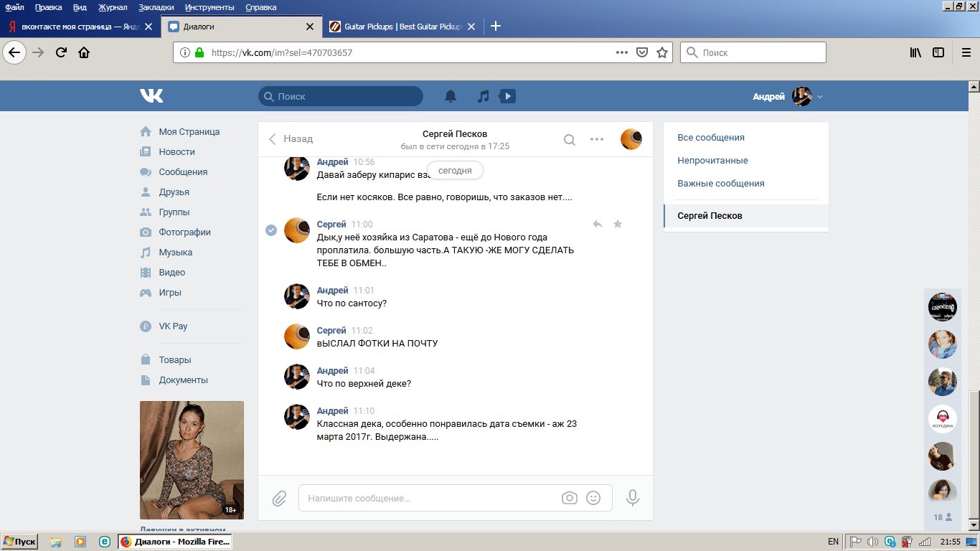
Task: Click the reply arrow on Sergey's message
Action: pyautogui.click(x=597, y=225)
